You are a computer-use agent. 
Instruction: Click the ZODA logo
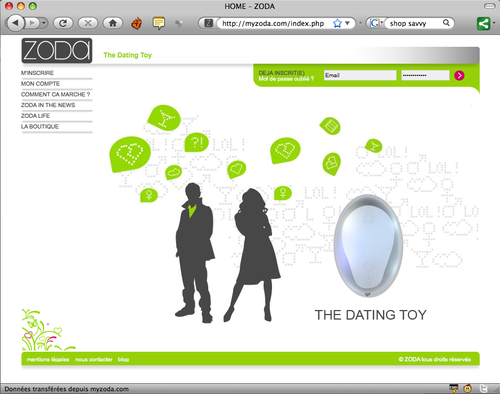coord(57,51)
